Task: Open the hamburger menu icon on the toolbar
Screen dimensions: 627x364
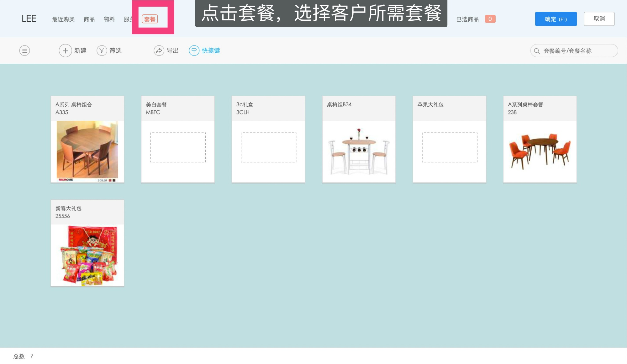Action: pyautogui.click(x=24, y=50)
